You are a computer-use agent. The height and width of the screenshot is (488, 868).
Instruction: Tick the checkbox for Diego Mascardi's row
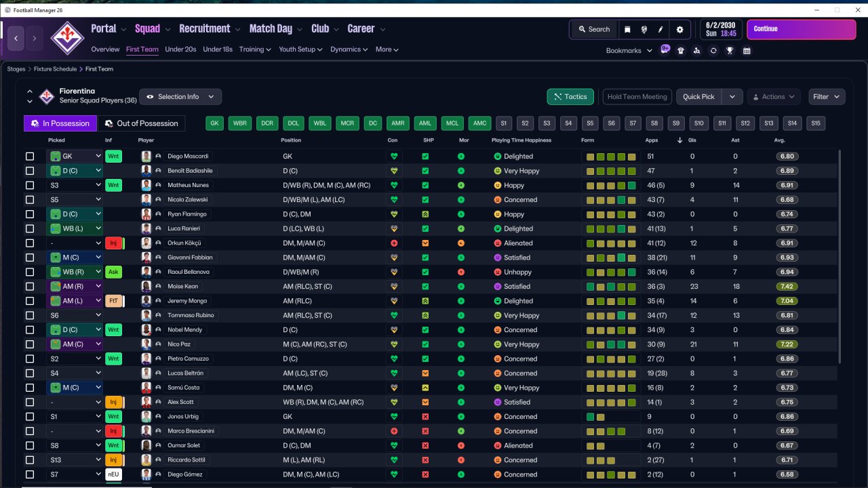30,157
